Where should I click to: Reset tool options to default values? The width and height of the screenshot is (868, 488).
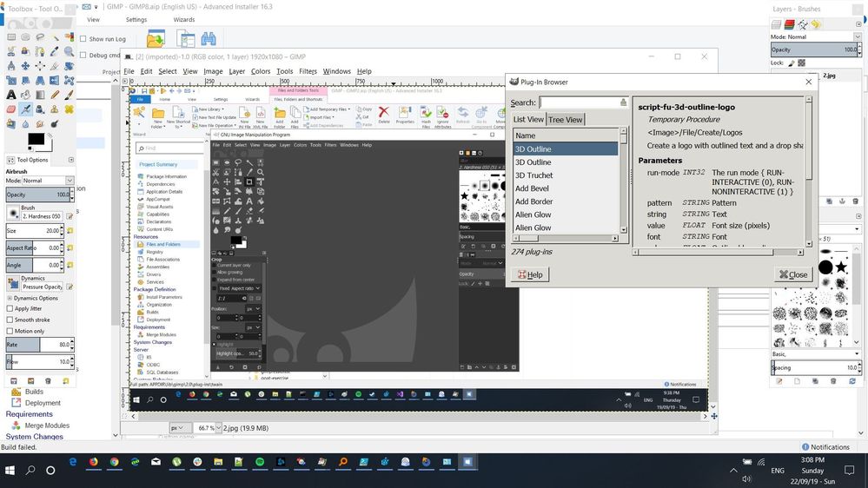point(66,381)
